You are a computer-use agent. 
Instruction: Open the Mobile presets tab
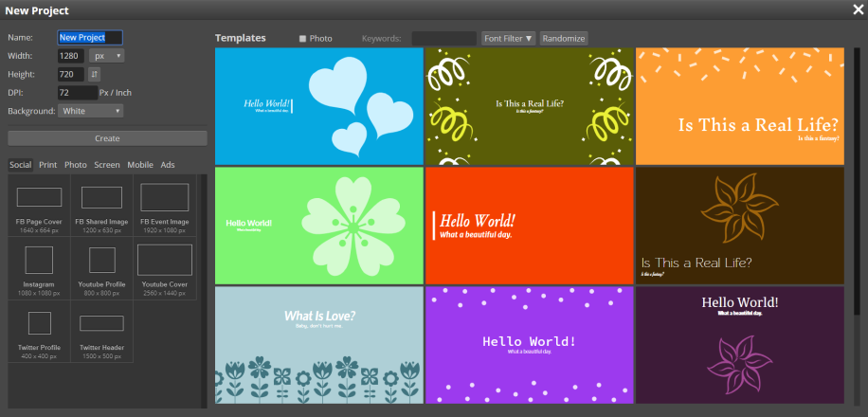(140, 165)
